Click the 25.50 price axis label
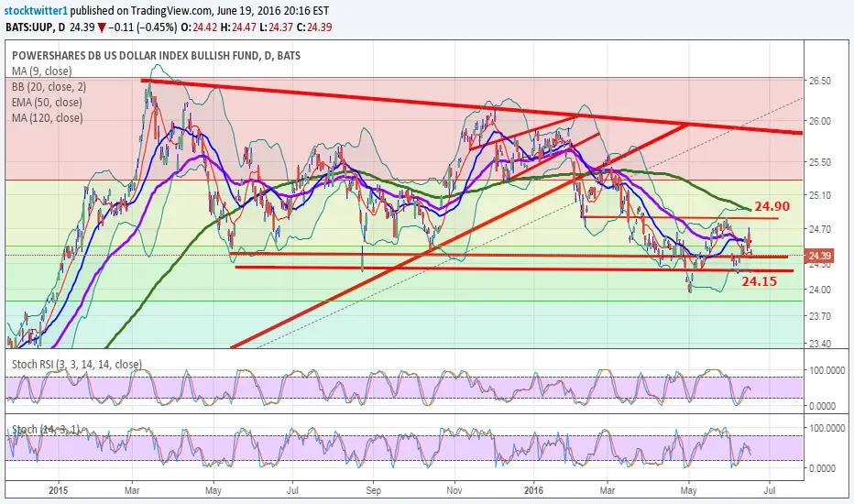The height and width of the screenshot is (504, 854). [820, 162]
